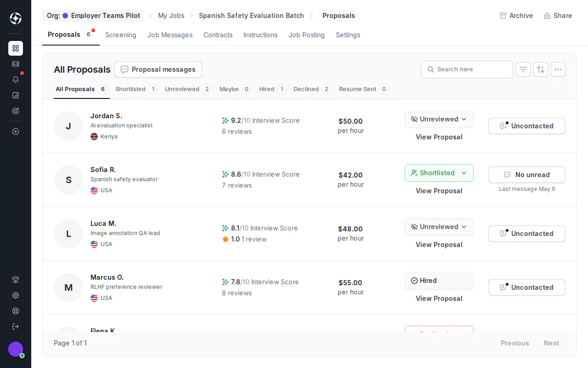Click Marcus O. avatar circle
This screenshot has width=588, height=368.
[68, 287]
